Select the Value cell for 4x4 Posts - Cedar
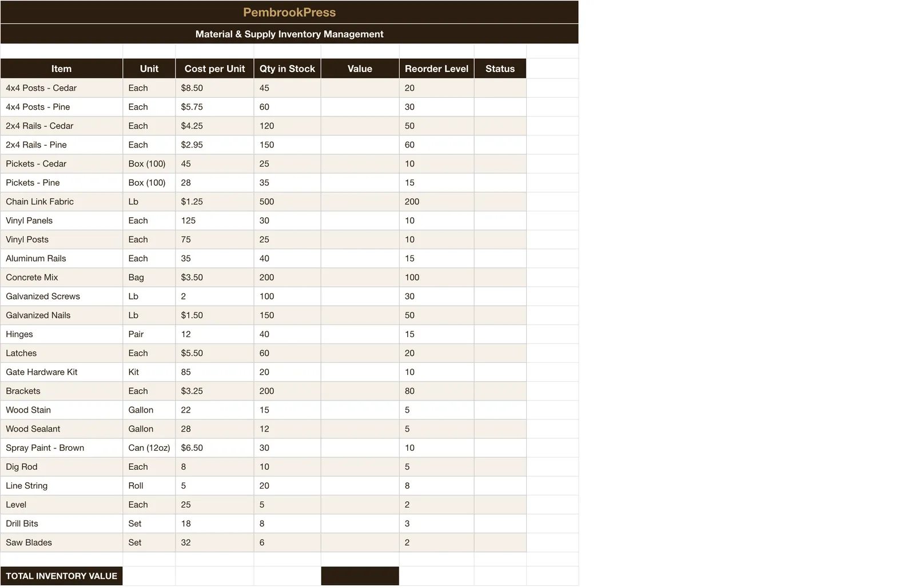 pyautogui.click(x=360, y=88)
